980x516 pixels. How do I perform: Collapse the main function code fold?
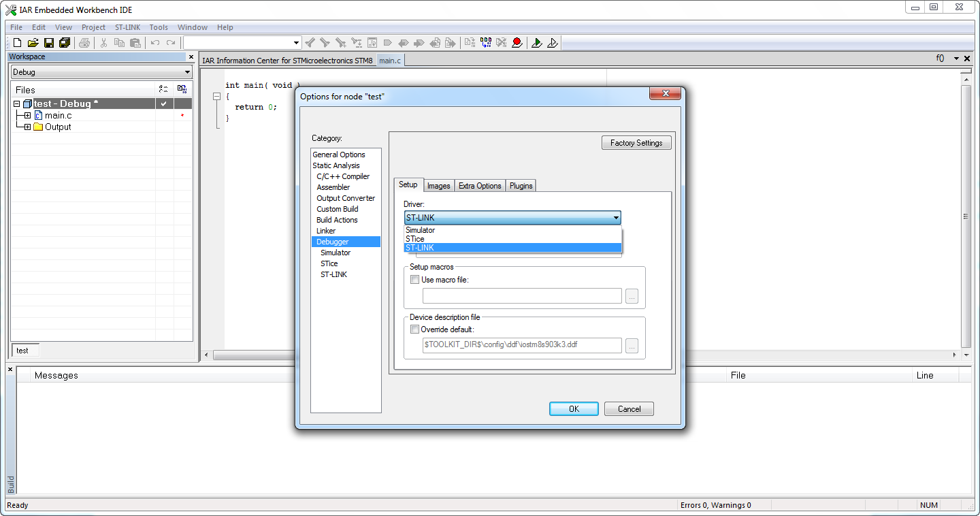click(217, 97)
